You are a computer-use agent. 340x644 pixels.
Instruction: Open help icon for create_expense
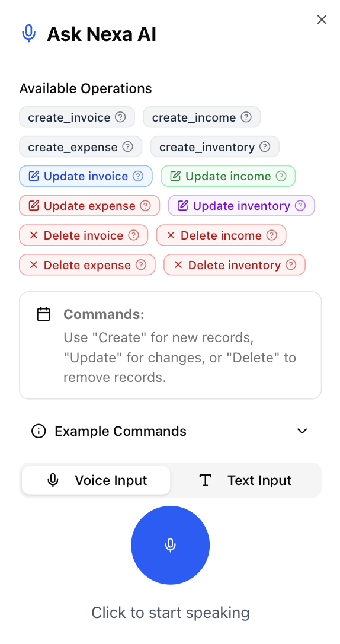point(127,146)
